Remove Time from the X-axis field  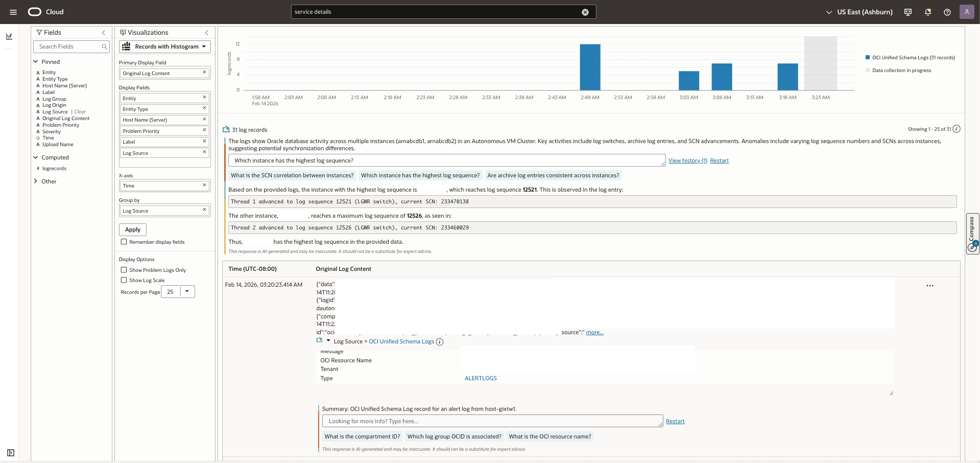204,185
